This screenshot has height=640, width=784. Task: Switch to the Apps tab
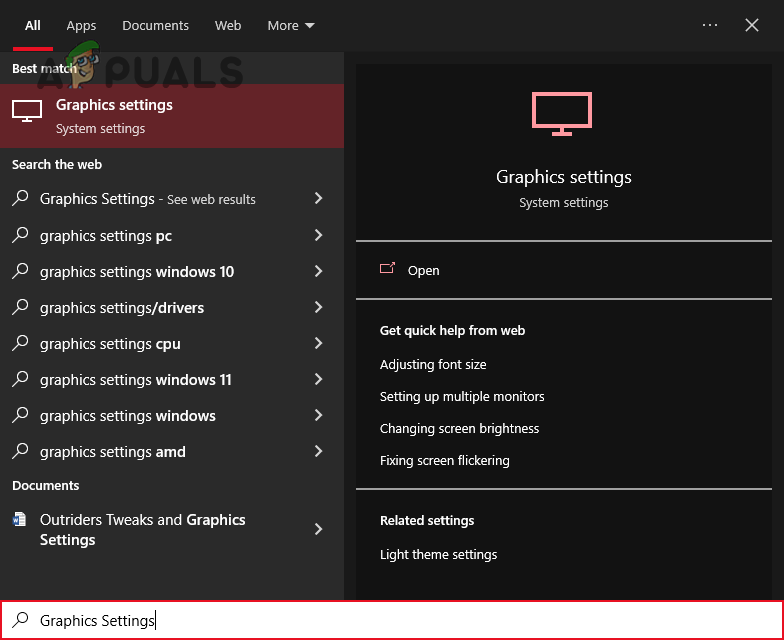coord(81,25)
